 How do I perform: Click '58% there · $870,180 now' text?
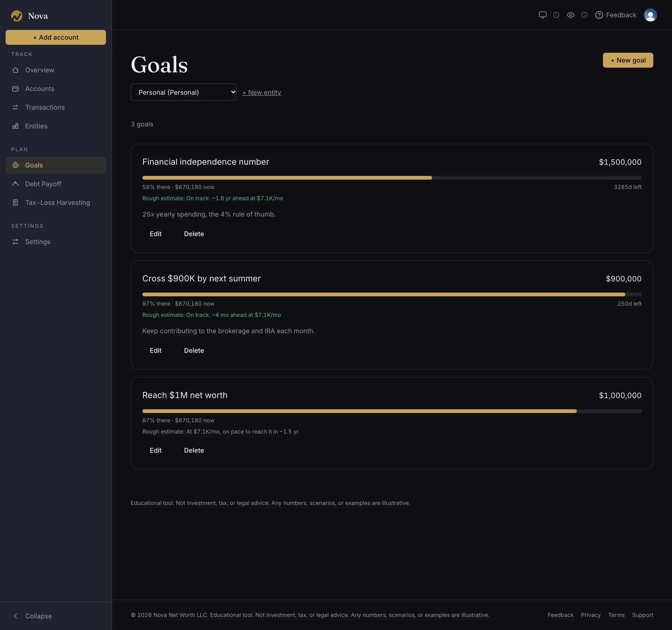(x=178, y=187)
